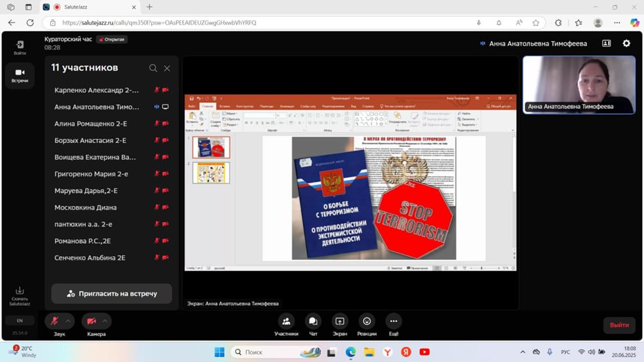This screenshot has height=362, width=644.
Task: Switch the EN language toggle
Action: 20,321
